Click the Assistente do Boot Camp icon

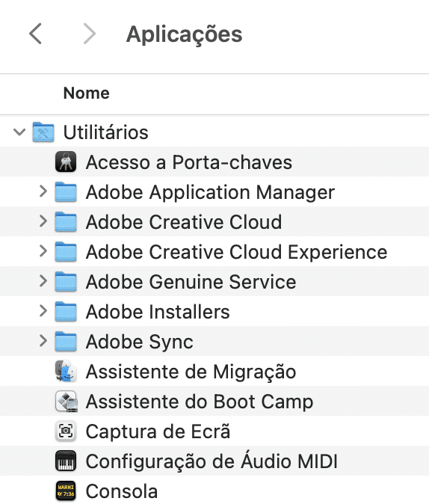pyautogui.click(x=66, y=401)
